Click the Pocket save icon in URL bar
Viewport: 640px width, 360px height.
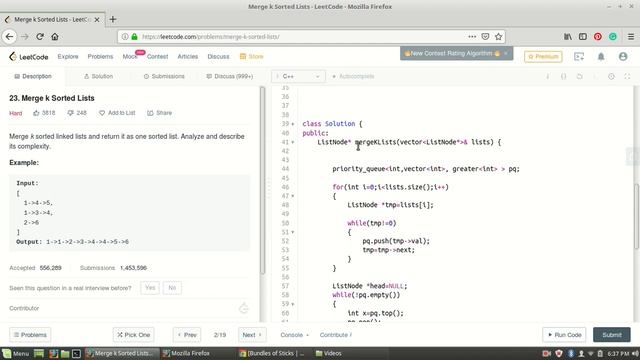[485, 37]
